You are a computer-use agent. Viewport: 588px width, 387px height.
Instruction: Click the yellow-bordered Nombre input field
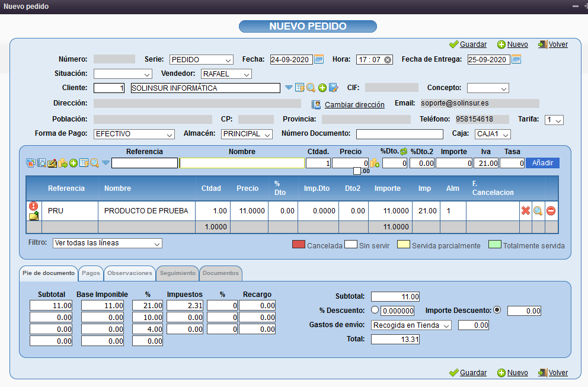pyautogui.click(x=242, y=163)
